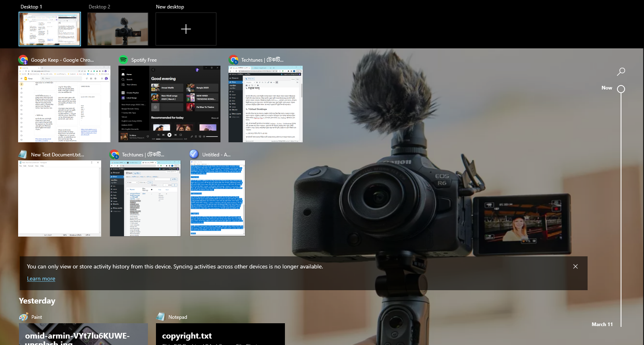Viewport: 644px width, 345px height.
Task: Add a new virtual desktop with the plus button
Action: [x=186, y=29]
